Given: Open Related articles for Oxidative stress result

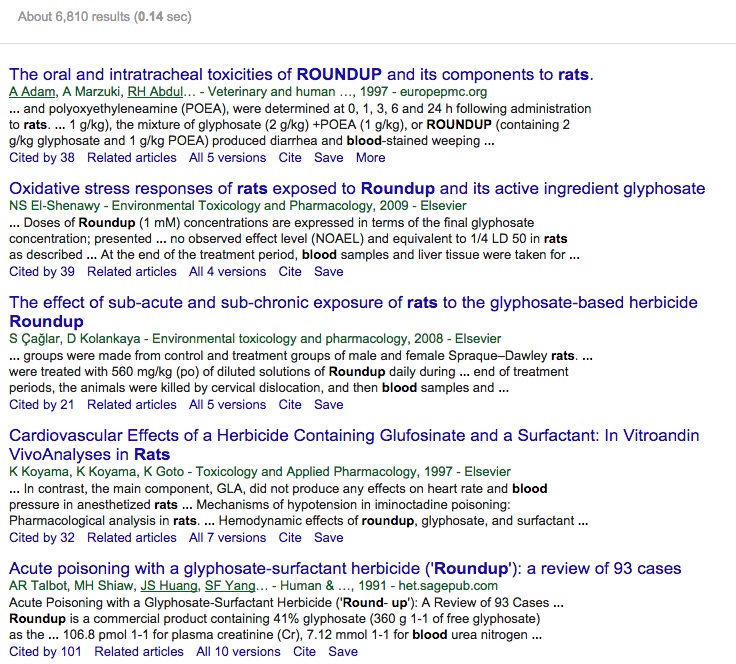Looking at the screenshot, I should tap(132, 271).
